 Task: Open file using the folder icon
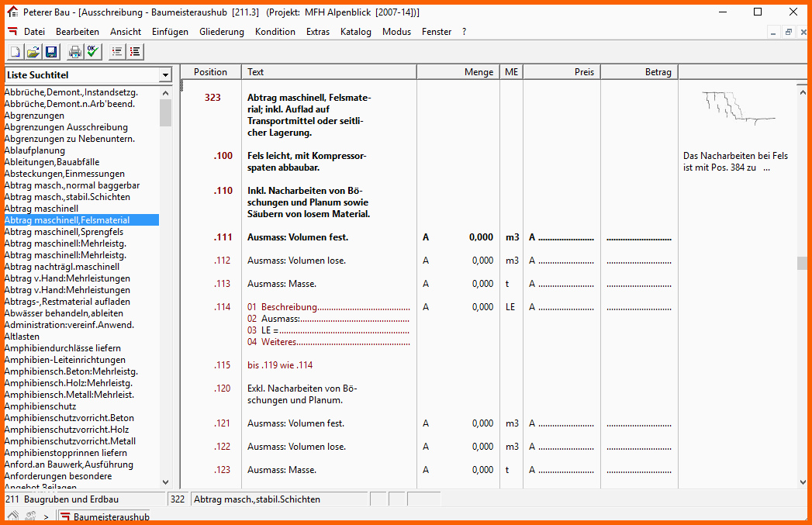pyautogui.click(x=33, y=52)
